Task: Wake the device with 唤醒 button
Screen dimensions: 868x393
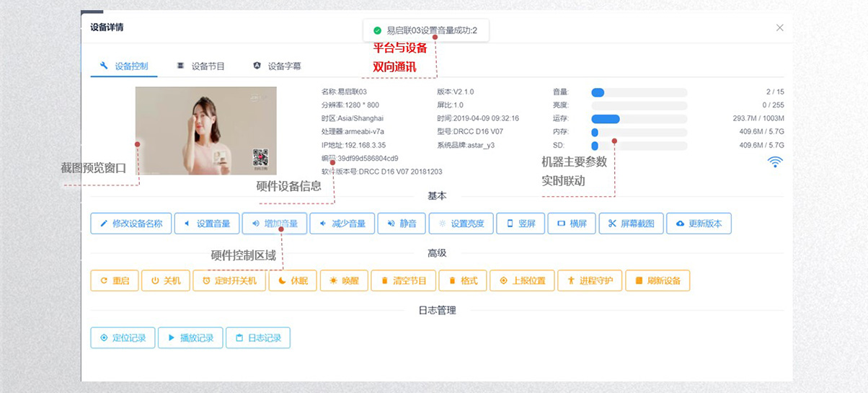Action: click(344, 281)
